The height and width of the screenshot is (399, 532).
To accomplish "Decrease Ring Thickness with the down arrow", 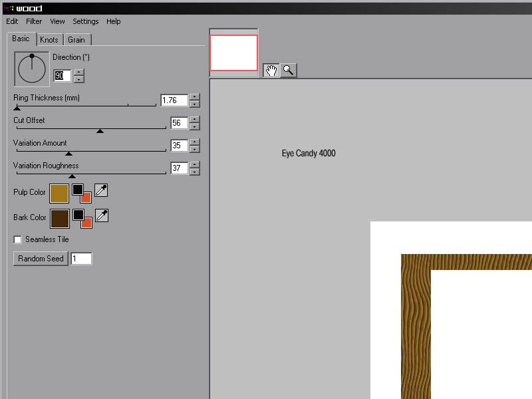I will click(194, 104).
